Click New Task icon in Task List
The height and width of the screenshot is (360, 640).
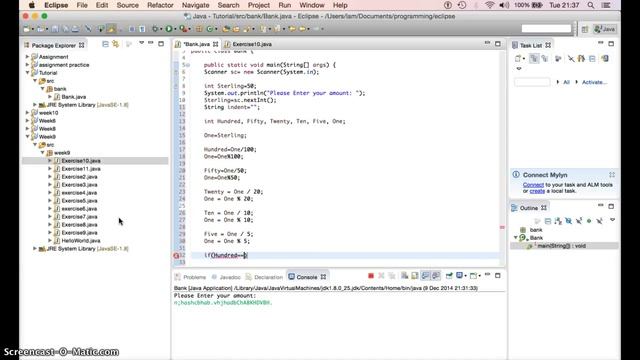[x=518, y=59]
